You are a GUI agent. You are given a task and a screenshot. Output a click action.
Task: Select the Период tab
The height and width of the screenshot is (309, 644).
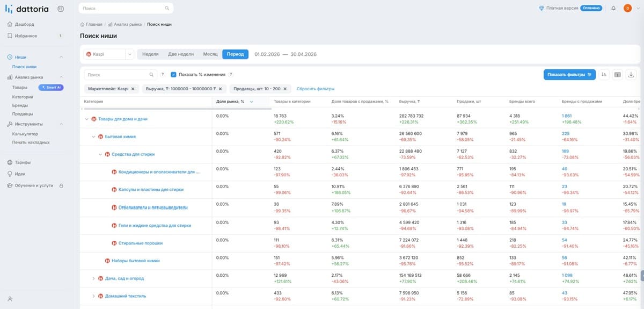(x=236, y=54)
